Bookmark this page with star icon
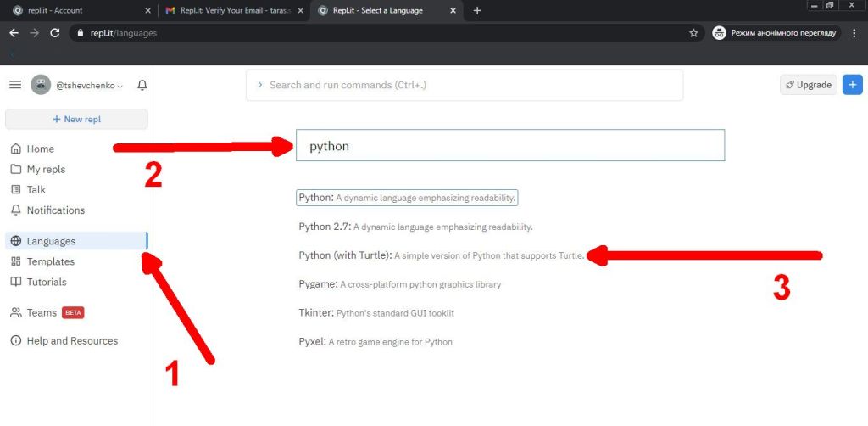 693,33
